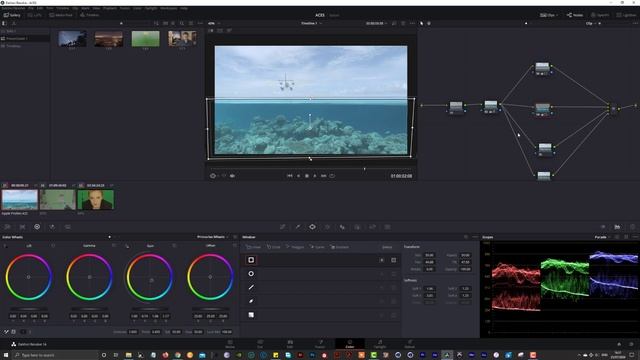
Task: Open the Sizing palette
Action: 372,227
